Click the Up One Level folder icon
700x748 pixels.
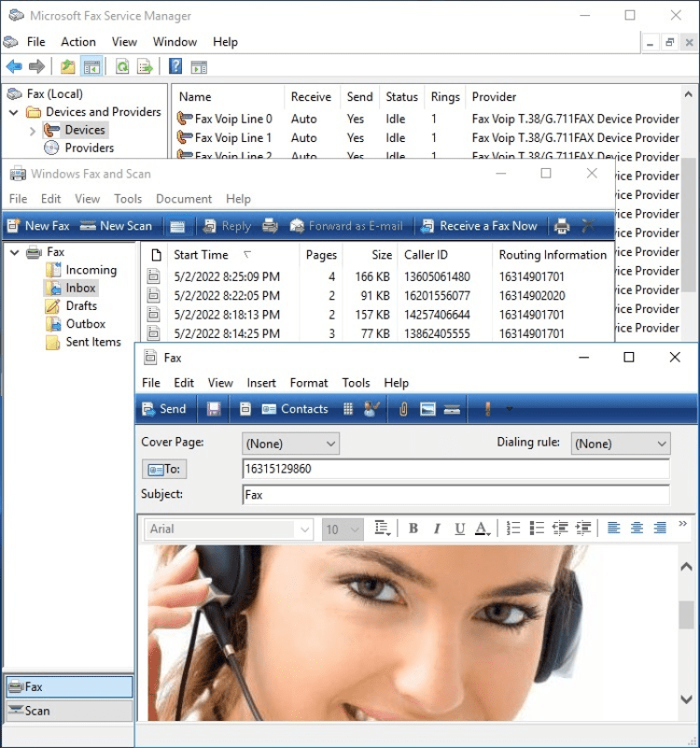pyautogui.click(x=68, y=66)
